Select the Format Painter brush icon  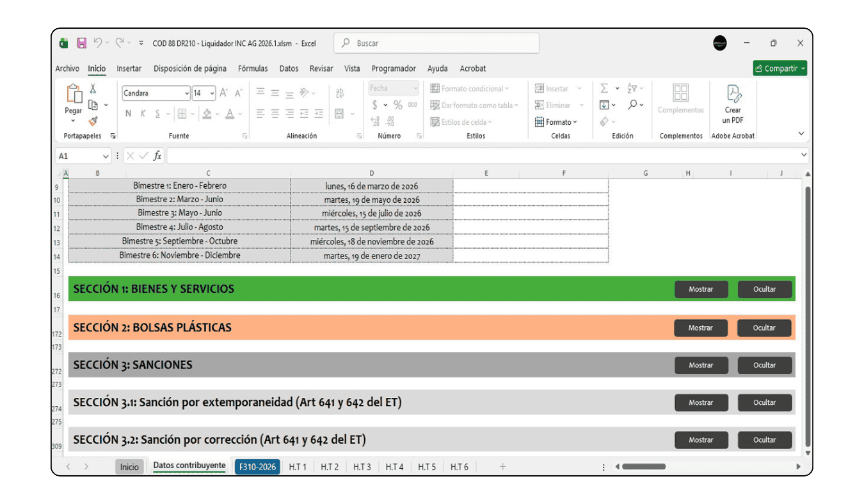(x=93, y=121)
